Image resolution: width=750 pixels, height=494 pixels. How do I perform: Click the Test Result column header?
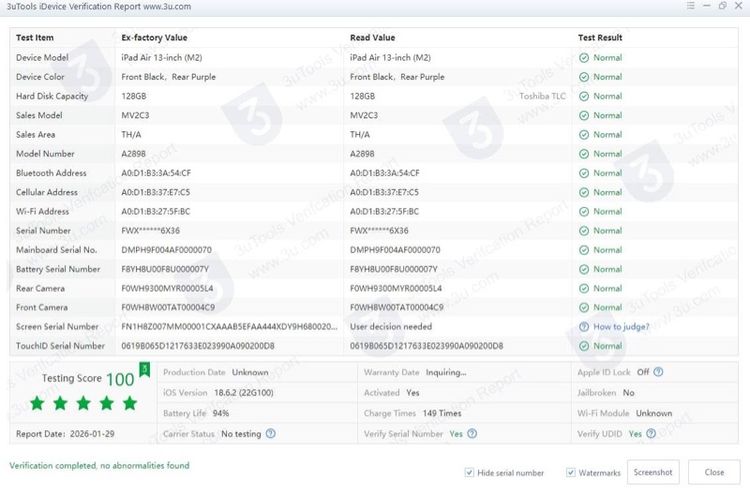600,37
